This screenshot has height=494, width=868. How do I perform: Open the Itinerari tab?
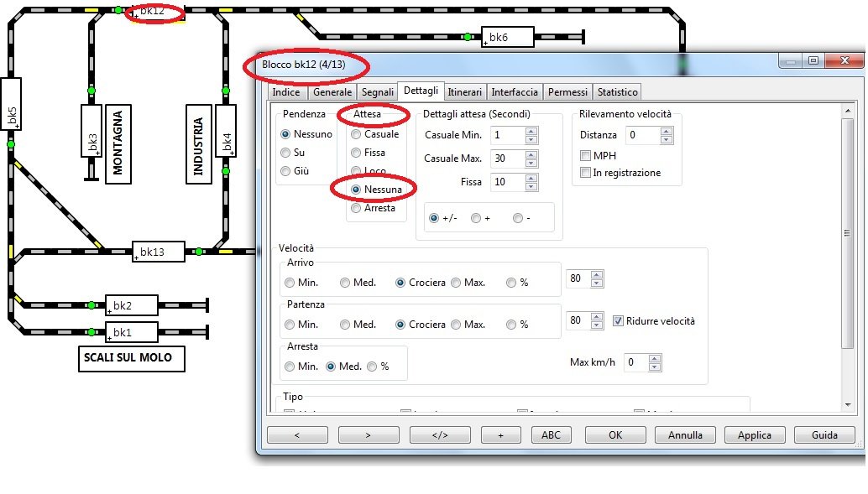pos(464,92)
